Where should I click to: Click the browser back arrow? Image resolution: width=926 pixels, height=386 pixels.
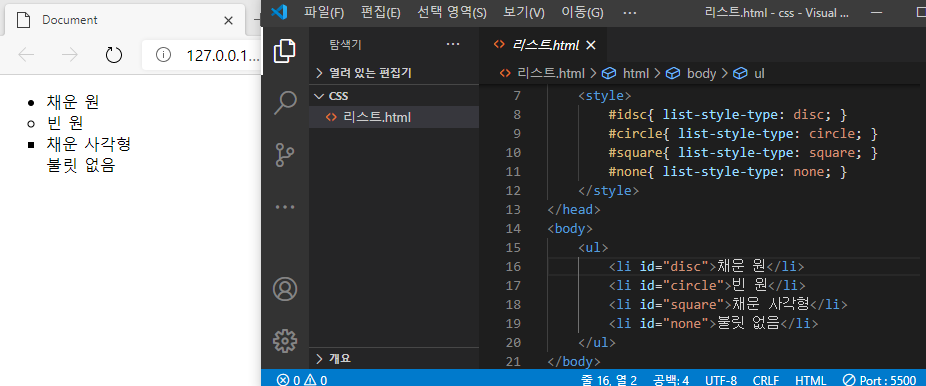click(x=26, y=55)
